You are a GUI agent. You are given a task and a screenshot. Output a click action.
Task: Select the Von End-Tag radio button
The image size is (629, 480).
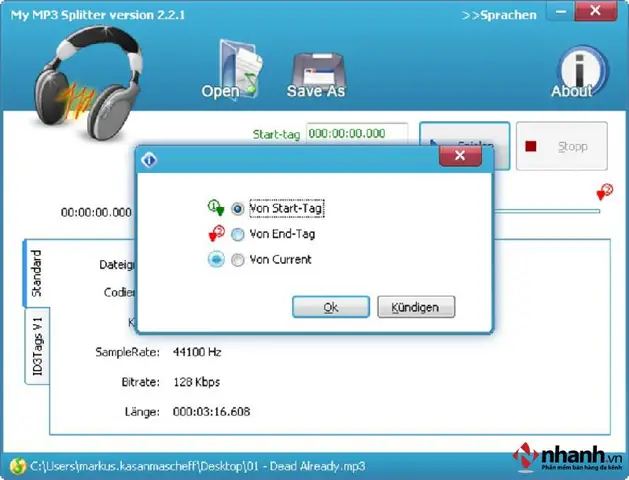coord(237,234)
